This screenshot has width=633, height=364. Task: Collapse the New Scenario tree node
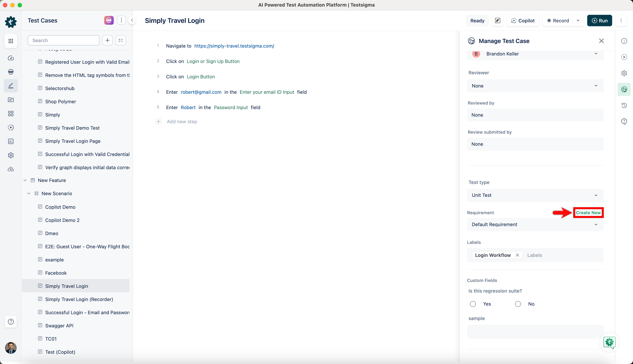click(29, 194)
